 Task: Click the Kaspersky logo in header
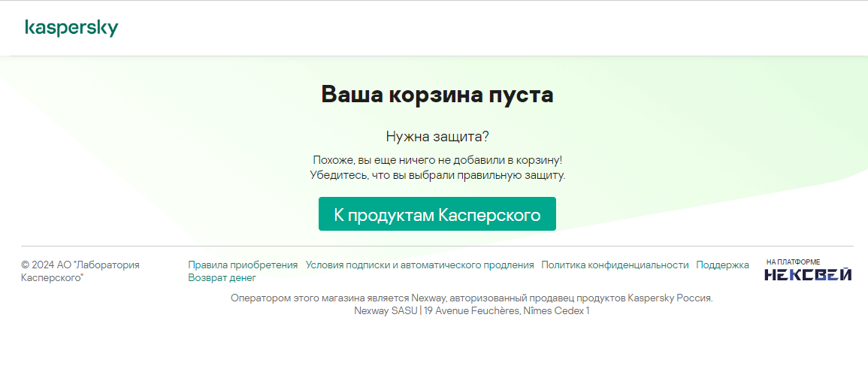click(71, 28)
